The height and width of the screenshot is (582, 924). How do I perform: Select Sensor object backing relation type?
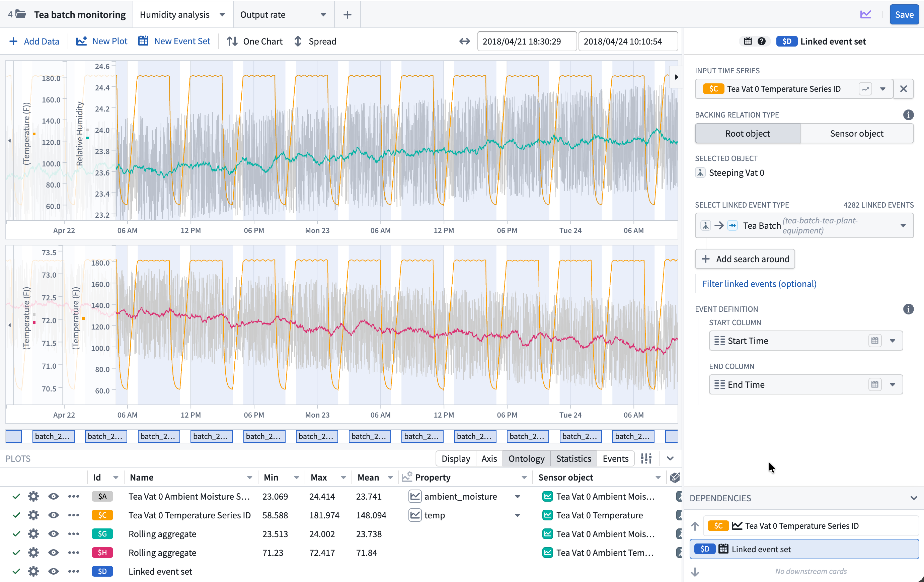[x=857, y=133]
